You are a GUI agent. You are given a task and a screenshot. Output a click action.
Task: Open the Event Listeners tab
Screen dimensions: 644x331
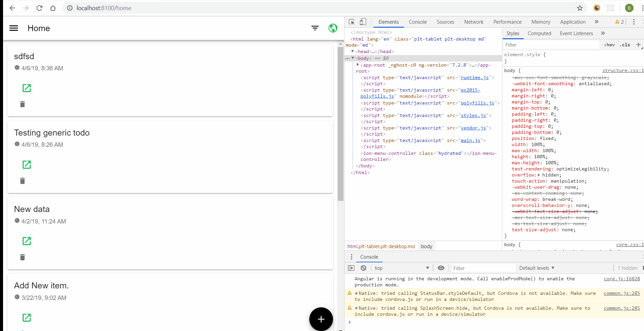(x=576, y=33)
